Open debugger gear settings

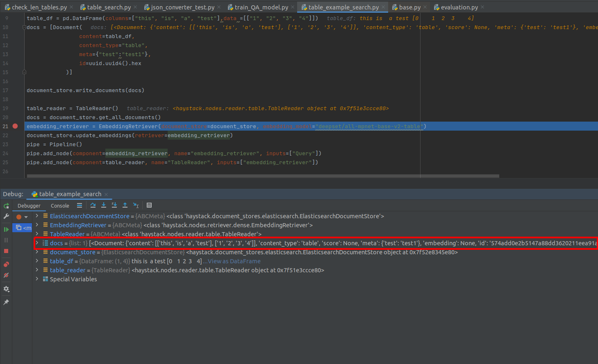coord(6,289)
